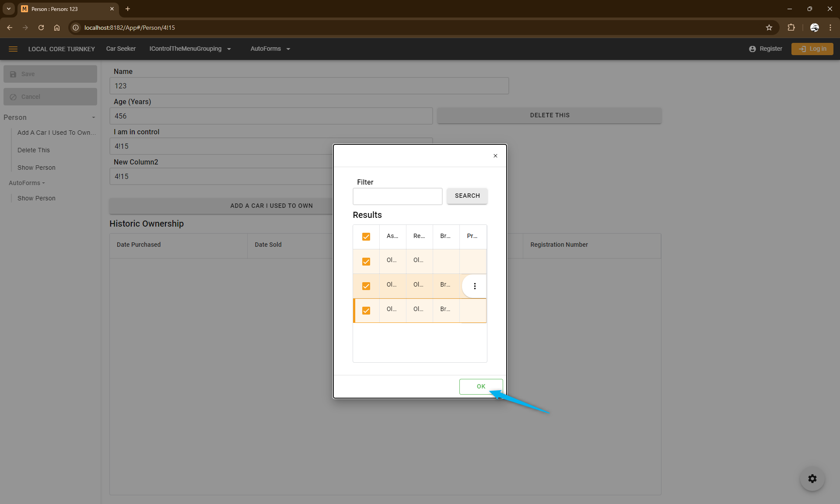Open the settings gear button
The width and height of the screenshot is (840, 504).
[812, 479]
